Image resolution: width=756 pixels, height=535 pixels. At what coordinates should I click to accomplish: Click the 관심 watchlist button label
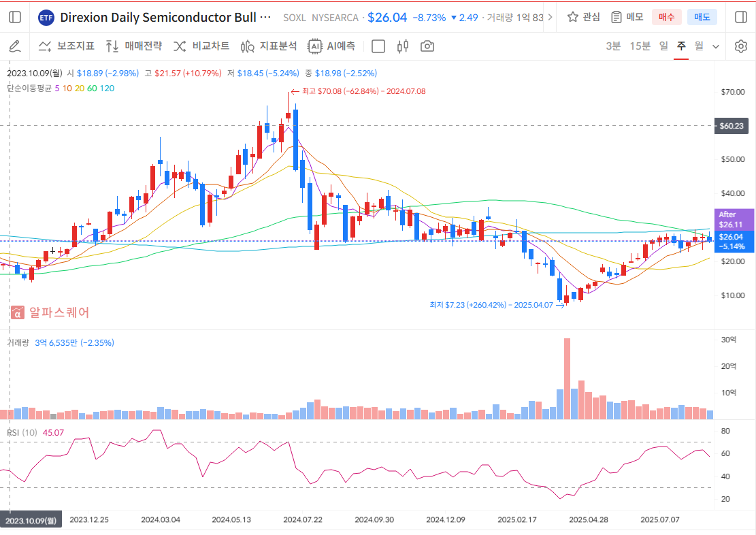tap(591, 18)
